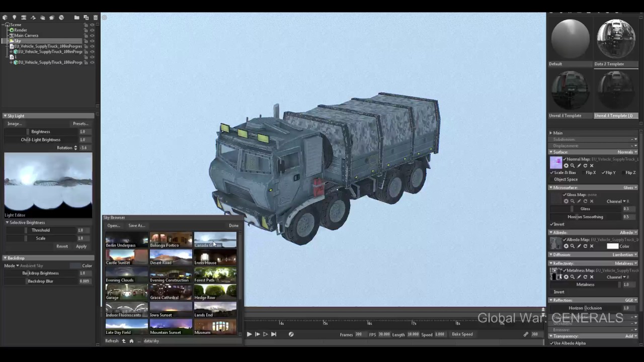
Task: Reload the Albedo Map texture
Action: pos(585,246)
